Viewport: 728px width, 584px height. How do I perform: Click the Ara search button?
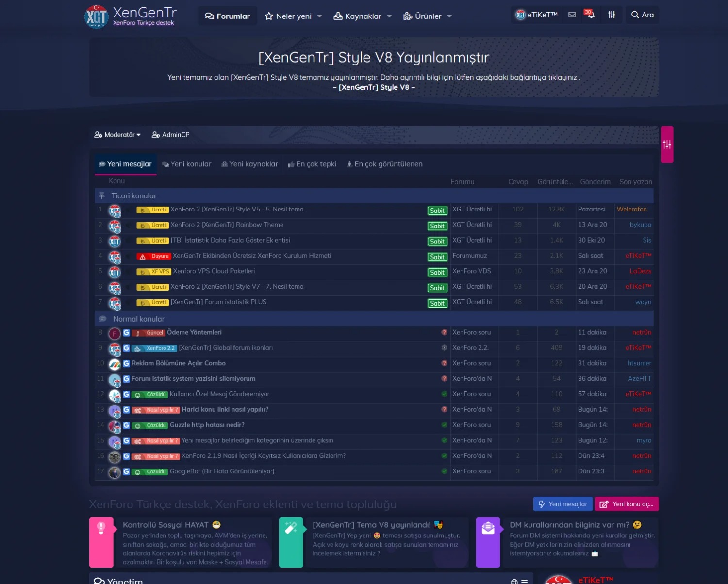(x=642, y=15)
